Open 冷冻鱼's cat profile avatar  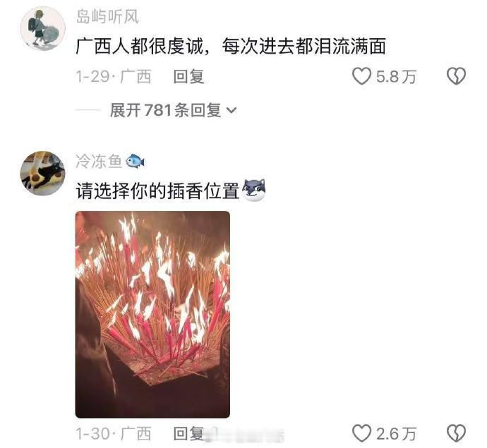coord(43,174)
